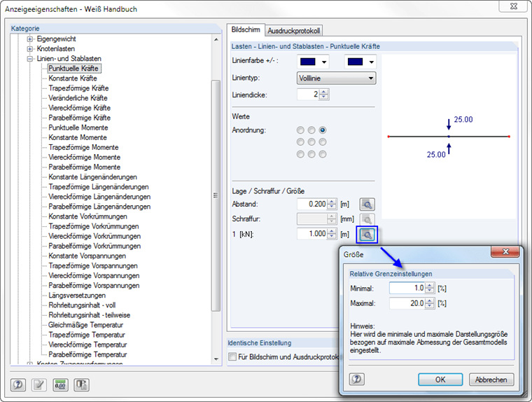Viewport: 532px width, 402px height.
Task: Click the 0.00 decimal places icon
Action: 60,384
